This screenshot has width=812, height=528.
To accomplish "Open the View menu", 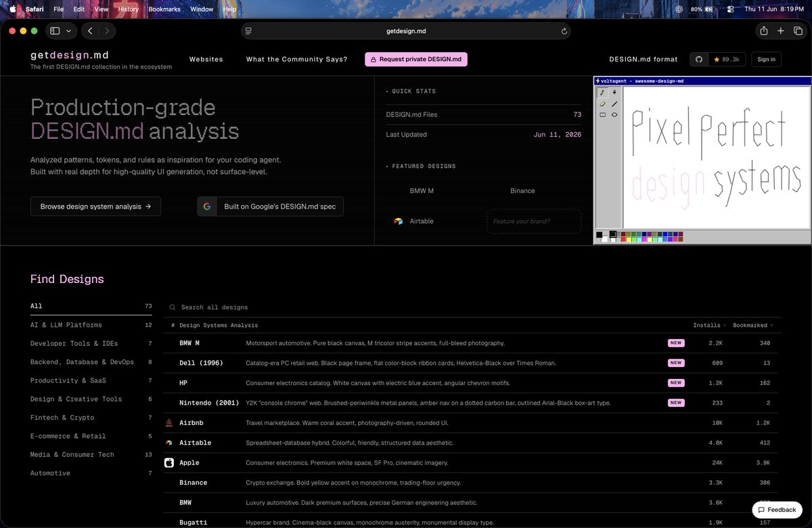I will [x=101, y=9].
